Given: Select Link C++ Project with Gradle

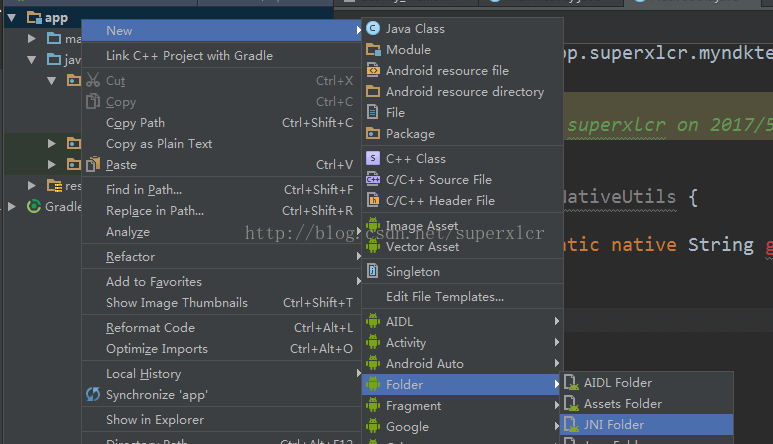Looking at the screenshot, I should pos(222,55).
